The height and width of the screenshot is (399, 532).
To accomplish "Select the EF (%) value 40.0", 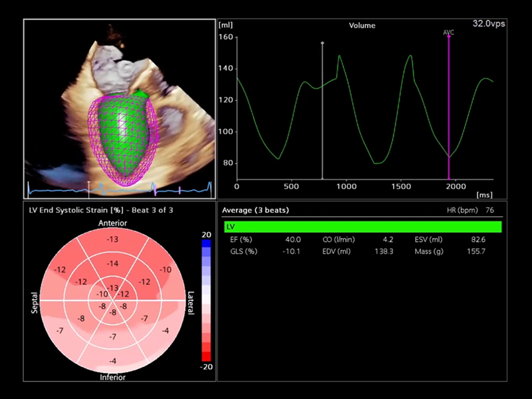I will (293, 239).
